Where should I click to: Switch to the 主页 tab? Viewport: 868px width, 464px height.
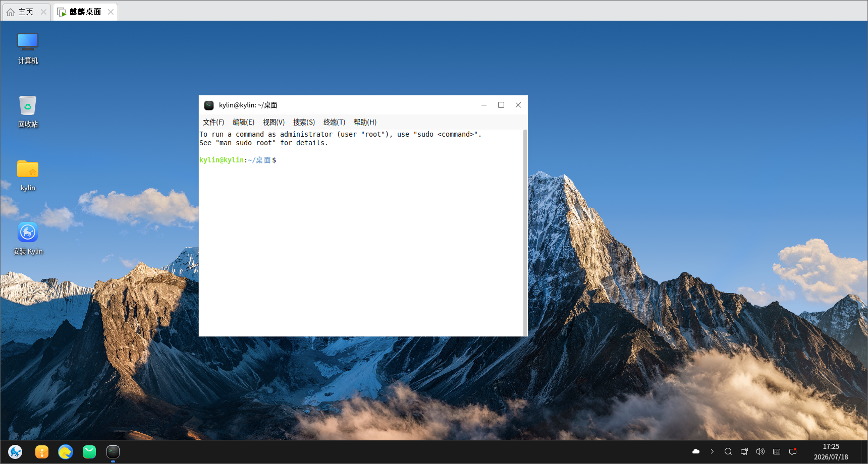coord(27,12)
